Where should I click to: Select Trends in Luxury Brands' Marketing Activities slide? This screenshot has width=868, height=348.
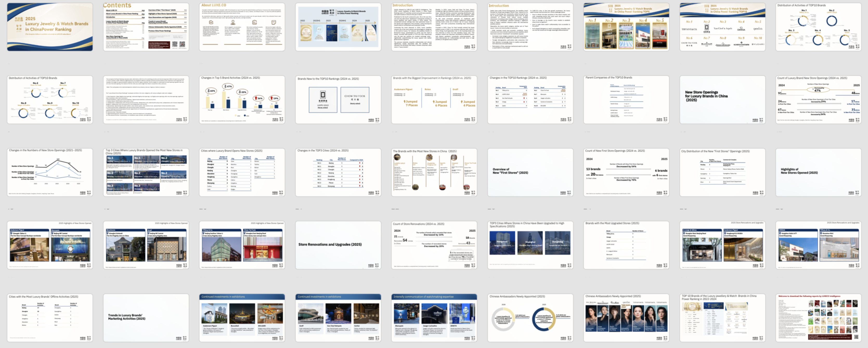coord(146,318)
